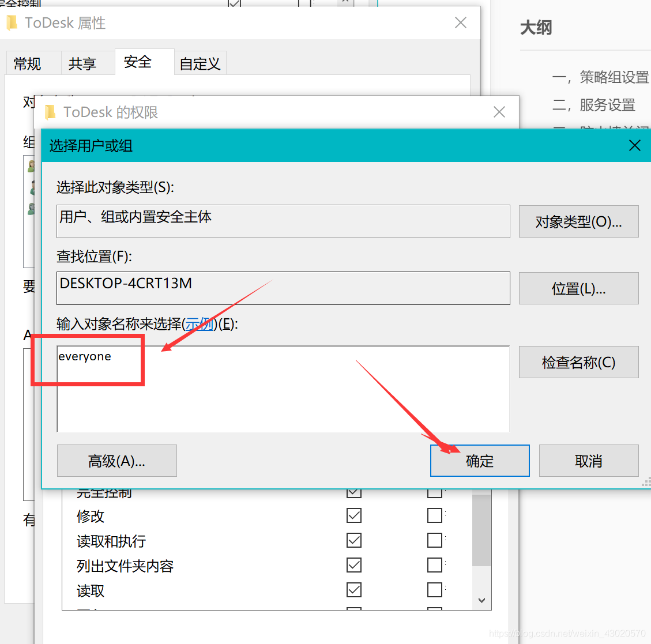Image resolution: width=651 pixels, height=644 pixels.
Task: Open 对象类型(O)... dialog
Action: tap(578, 221)
